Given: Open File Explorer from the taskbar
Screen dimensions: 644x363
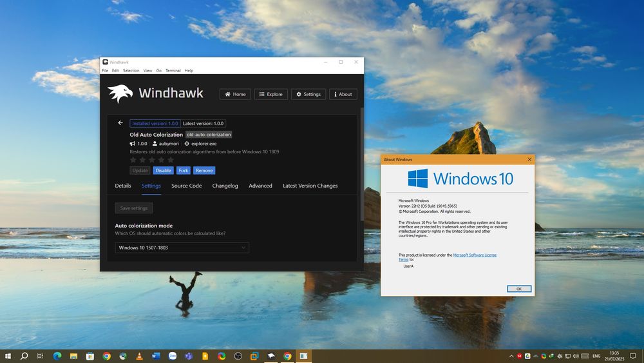Looking at the screenshot, I should pos(73,356).
